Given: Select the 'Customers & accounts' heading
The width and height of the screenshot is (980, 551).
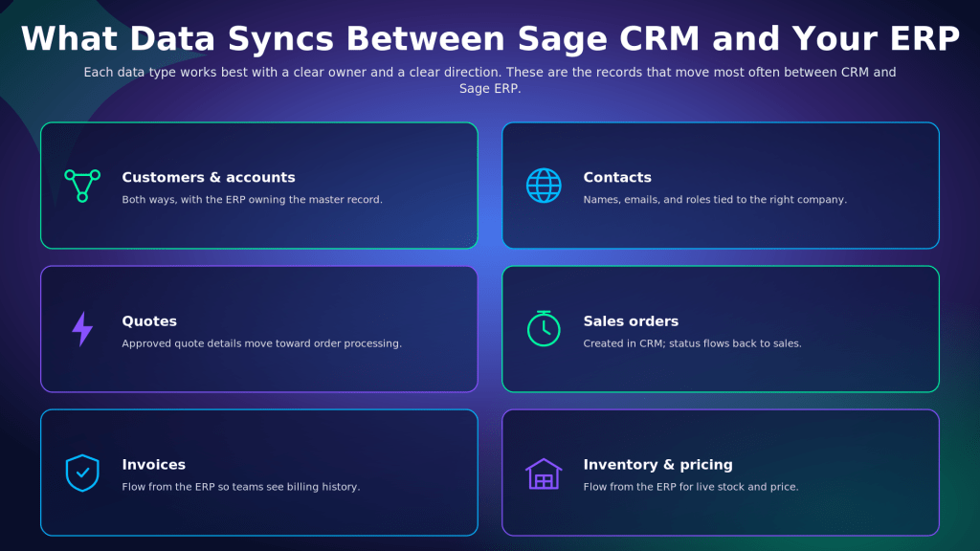Looking at the screenshot, I should (208, 177).
